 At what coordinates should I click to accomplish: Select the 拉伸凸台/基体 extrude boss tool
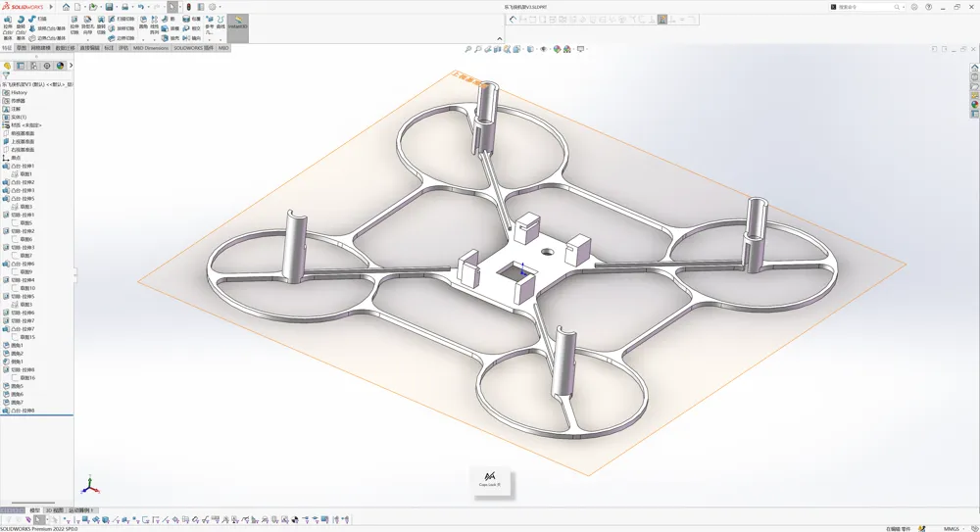point(8,28)
